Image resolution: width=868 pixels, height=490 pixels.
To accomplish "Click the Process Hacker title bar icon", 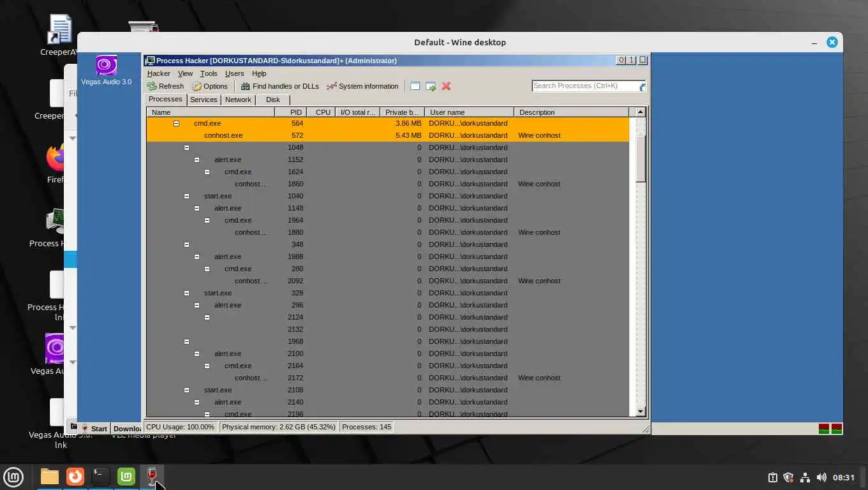I will click(150, 61).
